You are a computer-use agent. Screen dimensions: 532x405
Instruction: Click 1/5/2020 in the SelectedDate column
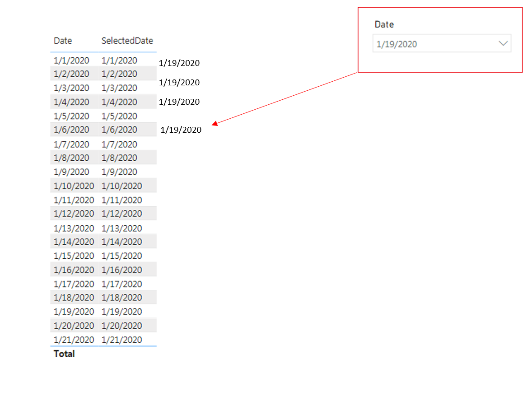pyautogui.click(x=119, y=116)
